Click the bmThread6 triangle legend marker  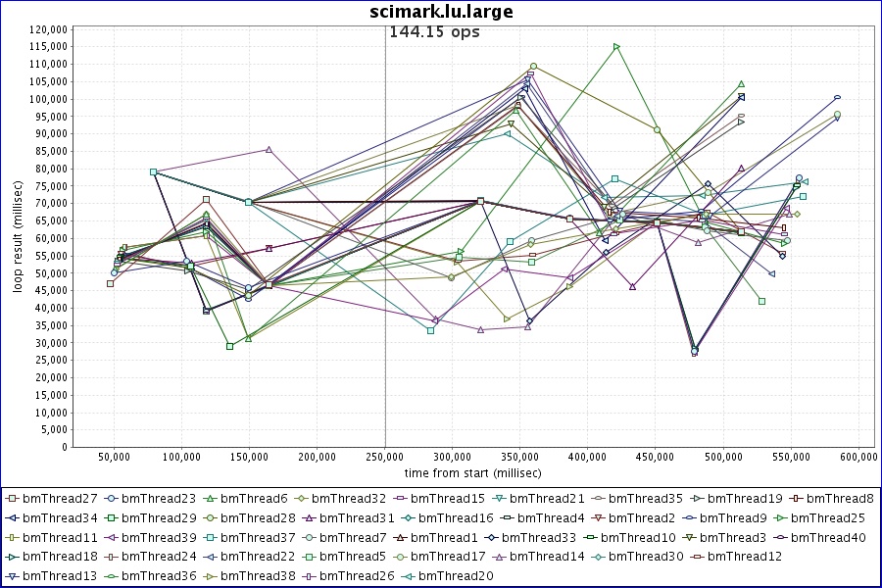pos(211,498)
